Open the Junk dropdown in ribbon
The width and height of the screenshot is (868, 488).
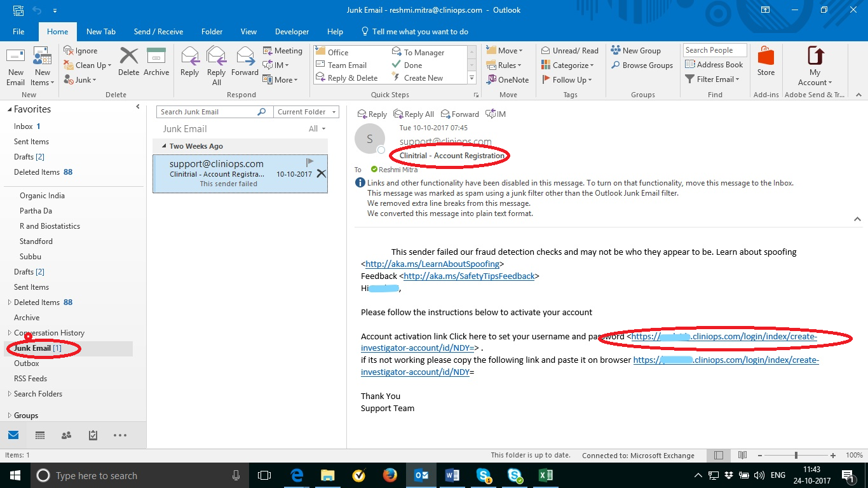[80, 80]
